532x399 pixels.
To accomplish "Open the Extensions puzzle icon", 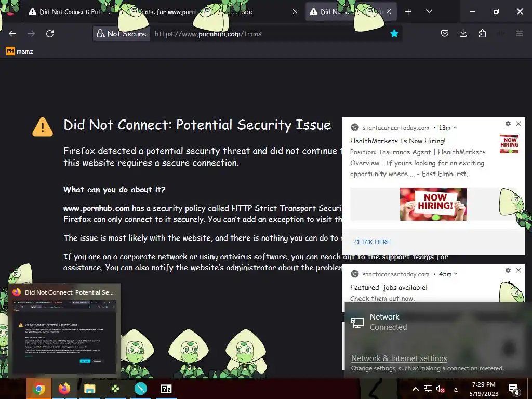I will [482, 33].
